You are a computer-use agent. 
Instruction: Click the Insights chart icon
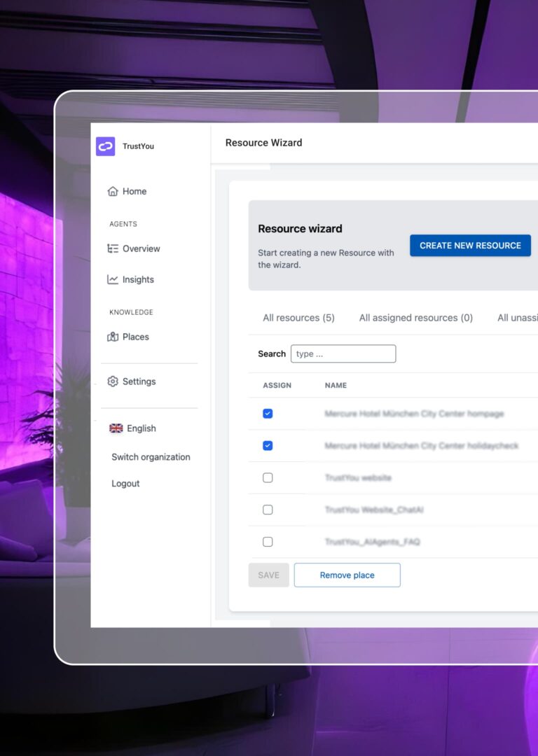[x=112, y=279]
